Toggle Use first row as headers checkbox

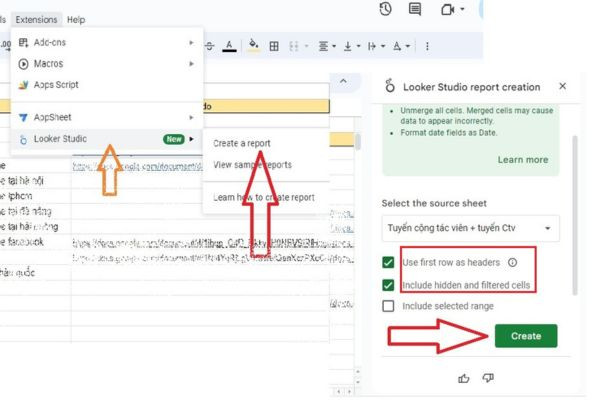tap(388, 262)
